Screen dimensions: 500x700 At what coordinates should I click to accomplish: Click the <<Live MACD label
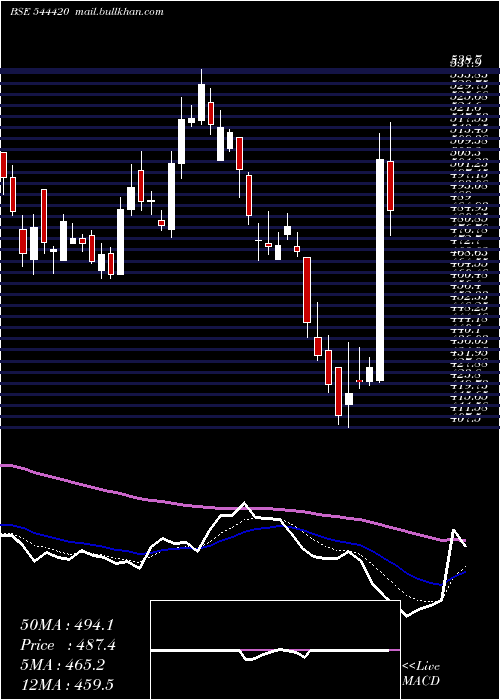coord(421,673)
